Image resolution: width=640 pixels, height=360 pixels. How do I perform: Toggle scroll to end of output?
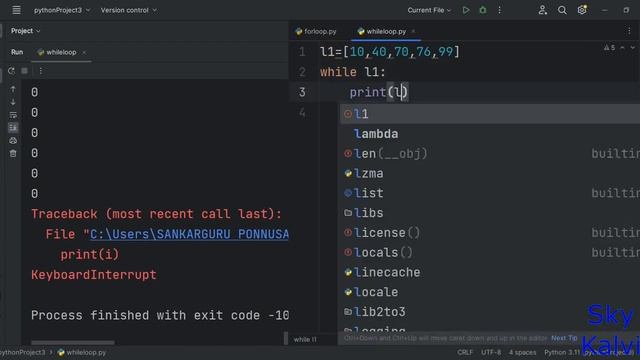(x=13, y=128)
